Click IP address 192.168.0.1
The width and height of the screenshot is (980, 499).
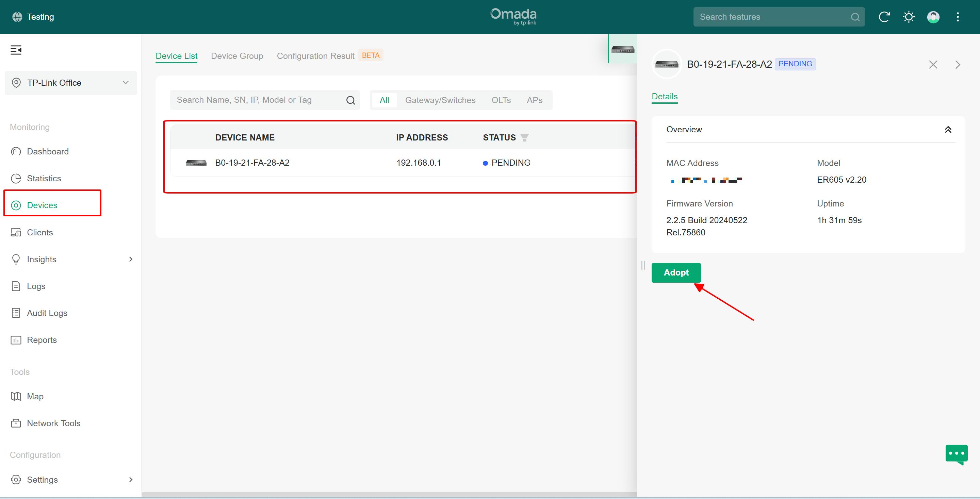click(419, 163)
